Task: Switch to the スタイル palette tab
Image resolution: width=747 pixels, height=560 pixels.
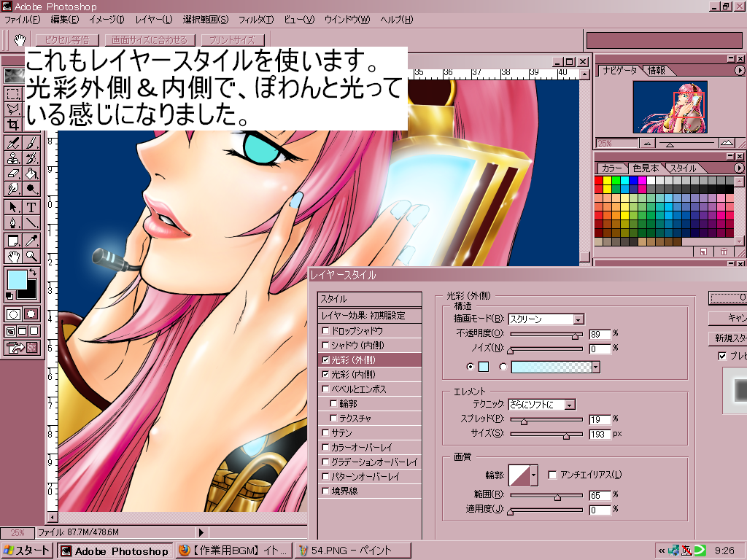Action: click(x=683, y=168)
